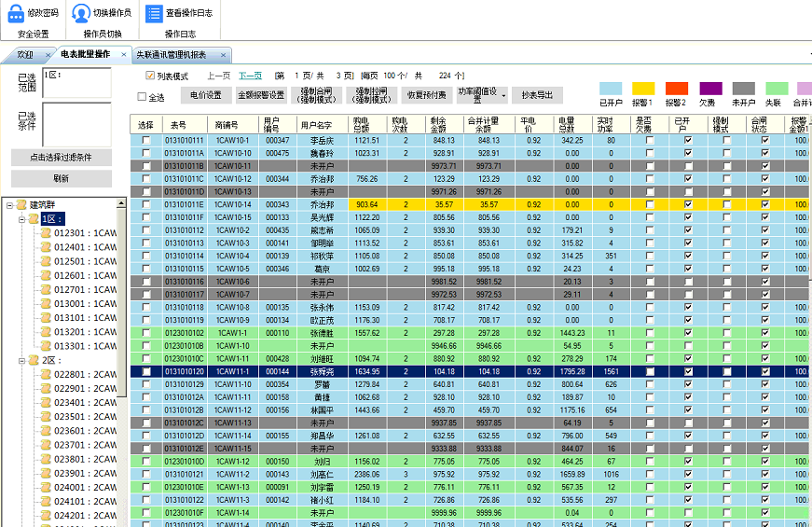This screenshot has height=527, width=812.
Task: Click the 金额报警设置 button
Action: click(x=261, y=95)
